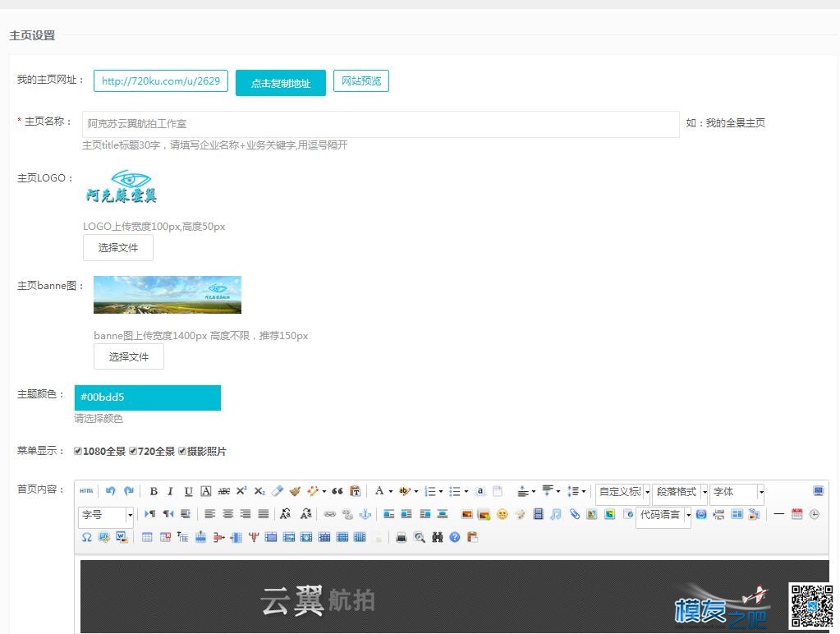Toggle bold formatting
This screenshot has height=634, width=840.
click(154, 491)
